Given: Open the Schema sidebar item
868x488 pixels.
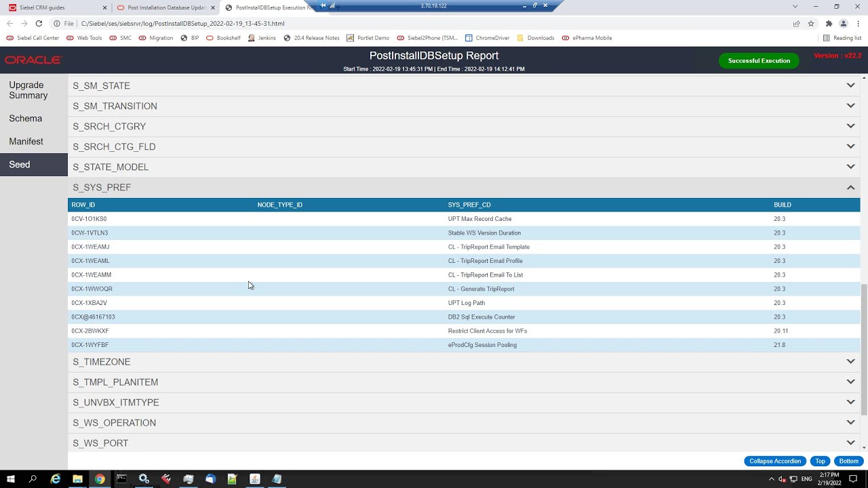Looking at the screenshot, I should [x=34, y=119].
